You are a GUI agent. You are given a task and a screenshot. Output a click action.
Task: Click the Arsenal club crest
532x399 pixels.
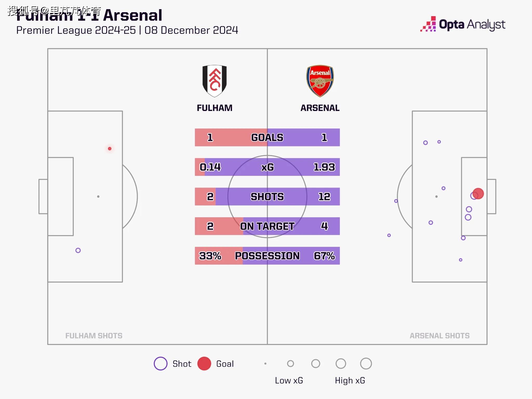click(x=320, y=81)
